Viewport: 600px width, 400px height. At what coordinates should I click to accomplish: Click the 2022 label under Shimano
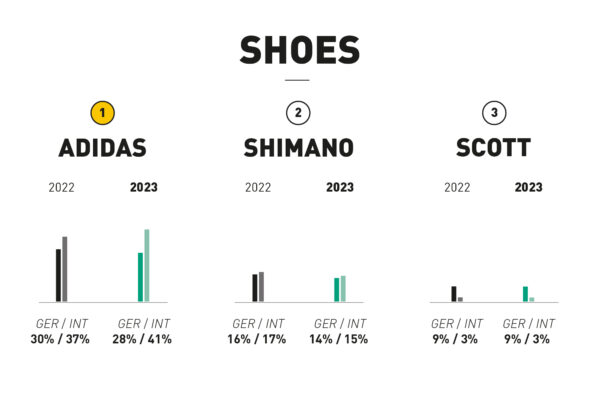pos(258,188)
